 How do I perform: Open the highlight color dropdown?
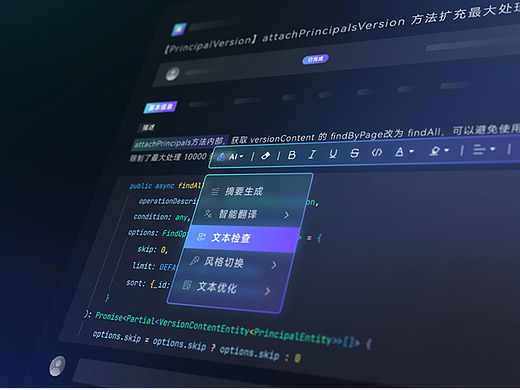pyautogui.click(x=439, y=151)
